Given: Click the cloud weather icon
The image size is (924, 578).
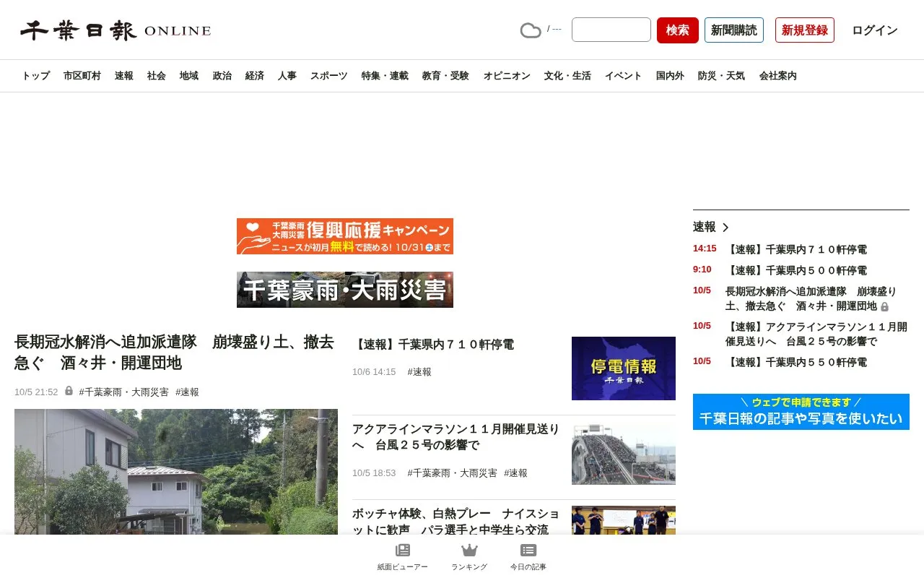Looking at the screenshot, I should (x=531, y=30).
